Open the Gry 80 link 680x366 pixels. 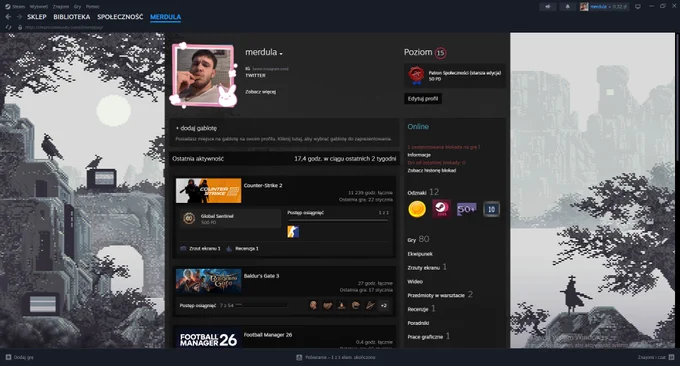pyautogui.click(x=418, y=239)
